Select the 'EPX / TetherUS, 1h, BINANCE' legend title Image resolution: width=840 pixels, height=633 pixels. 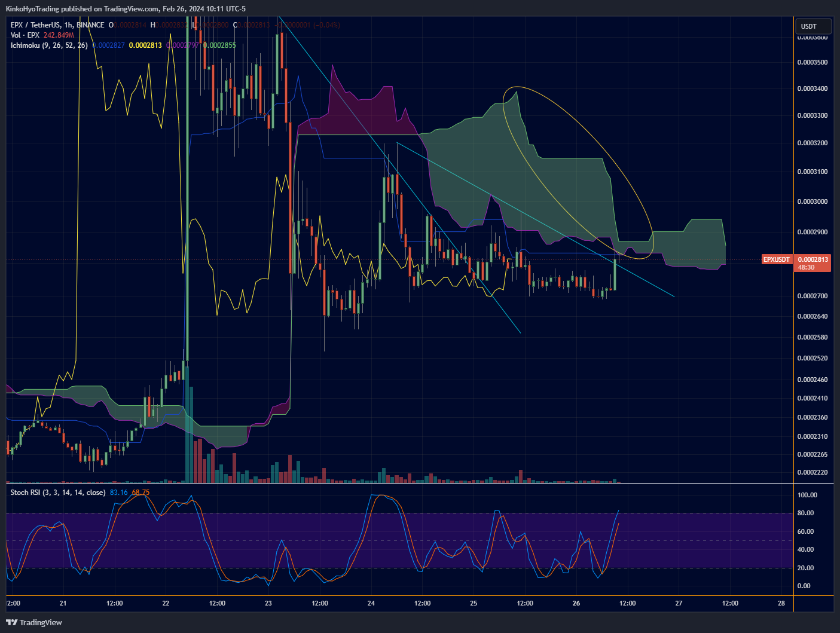point(57,25)
